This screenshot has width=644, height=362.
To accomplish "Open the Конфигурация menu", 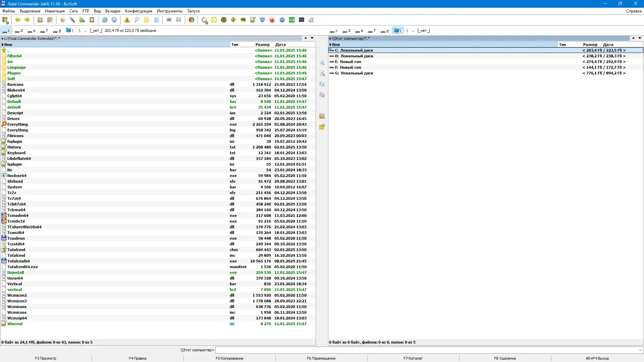I will point(139,11).
